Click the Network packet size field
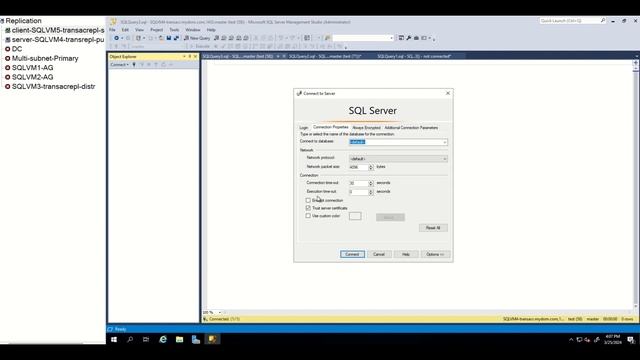This screenshot has height=360, width=640. point(359,167)
